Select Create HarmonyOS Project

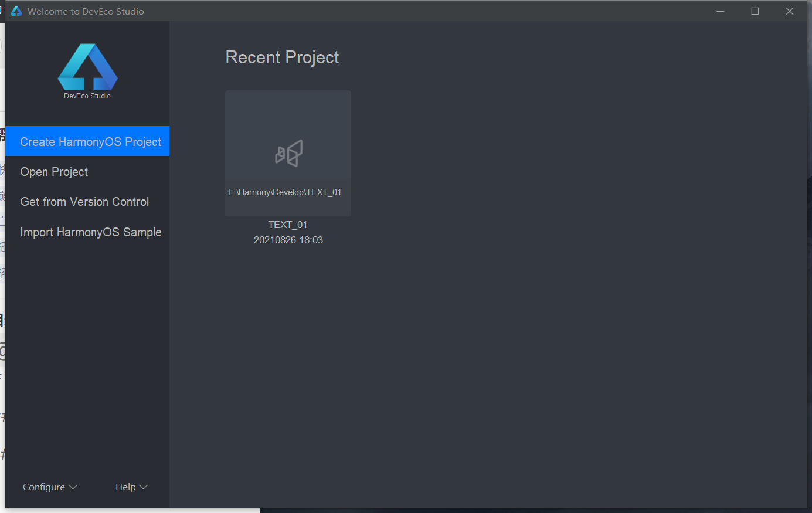pos(87,141)
